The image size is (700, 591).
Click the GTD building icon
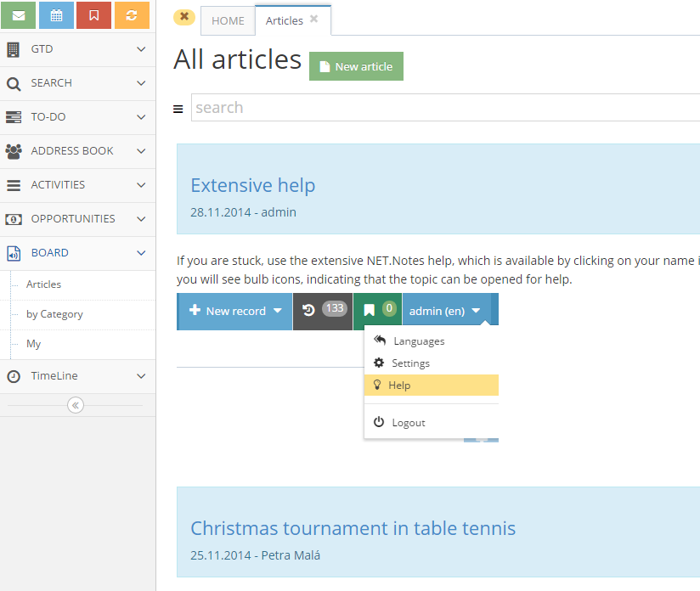(x=14, y=49)
